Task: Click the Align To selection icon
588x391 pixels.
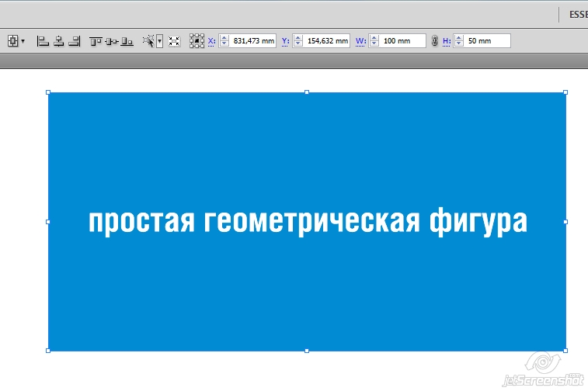Action: 12,41
